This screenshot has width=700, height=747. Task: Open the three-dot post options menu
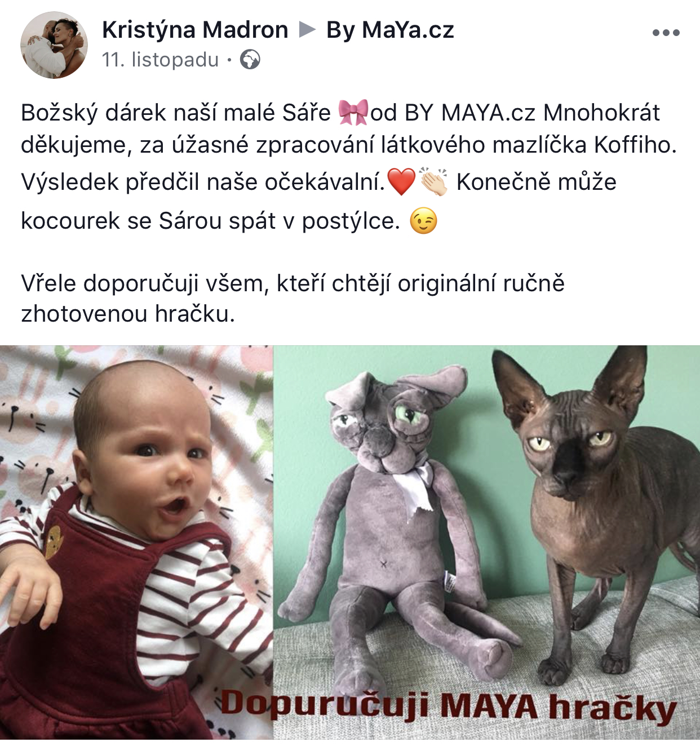click(666, 33)
